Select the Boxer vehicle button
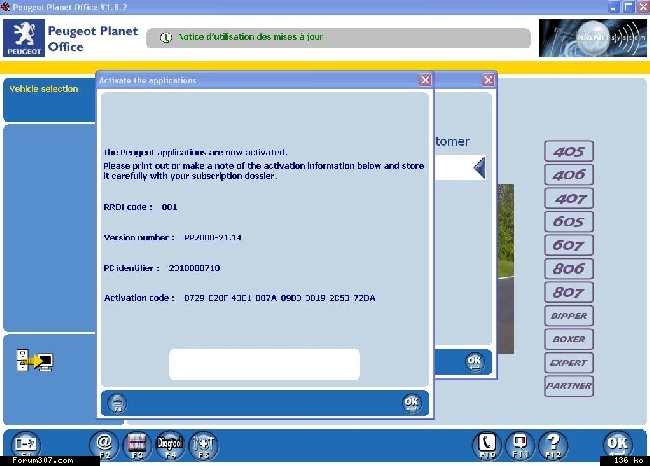Image resolution: width=650 pixels, height=466 pixels. (x=569, y=339)
